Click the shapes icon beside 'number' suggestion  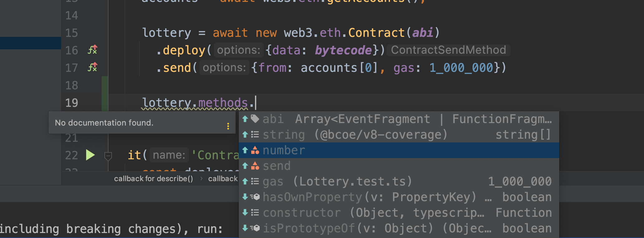tap(255, 150)
